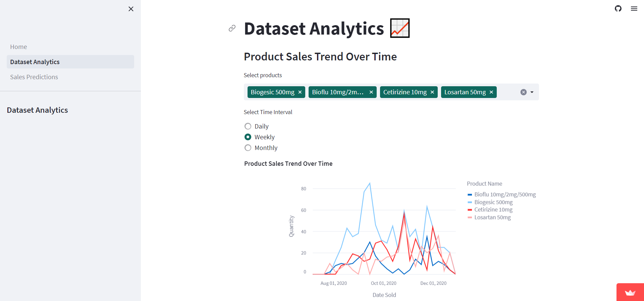Open the GitHub repository icon
Viewport: 644px width, 301px height.
tap(618, 8)
